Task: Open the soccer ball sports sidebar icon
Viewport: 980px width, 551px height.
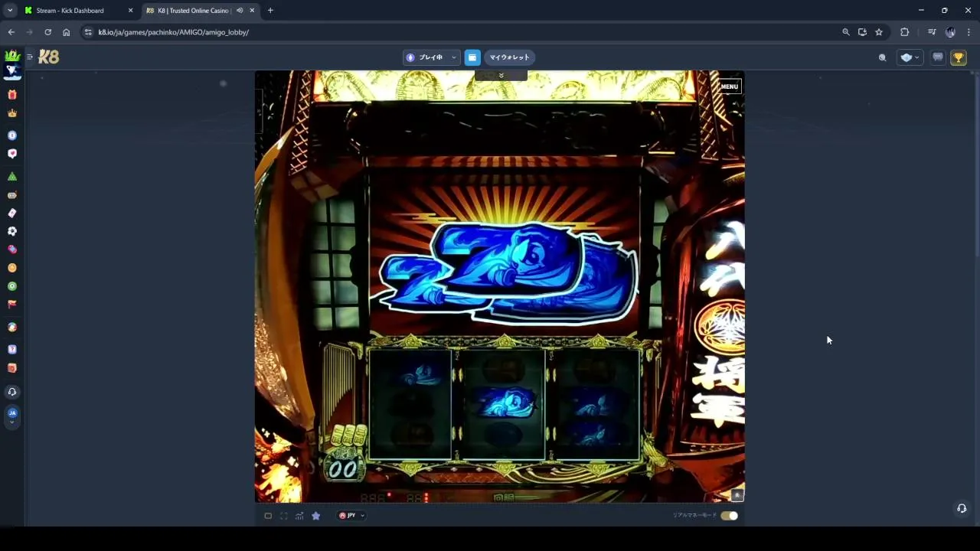Action: [12, 231]
